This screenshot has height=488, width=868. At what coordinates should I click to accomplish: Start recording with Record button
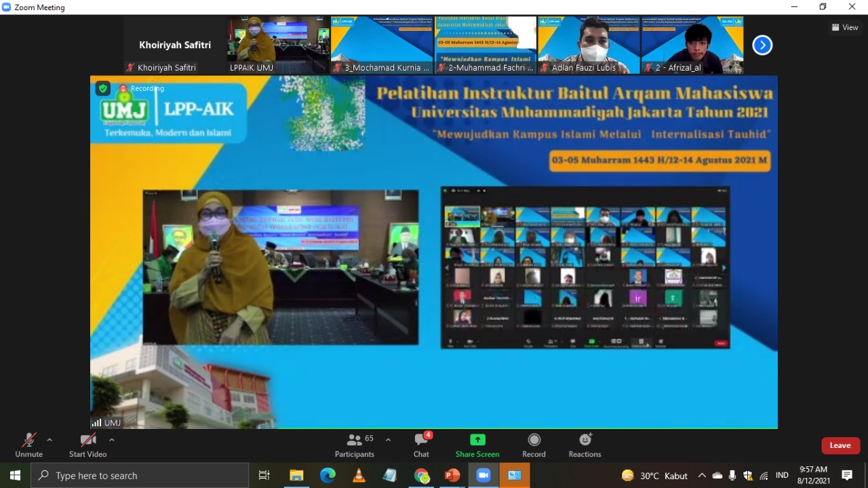[x=534, y=445]
